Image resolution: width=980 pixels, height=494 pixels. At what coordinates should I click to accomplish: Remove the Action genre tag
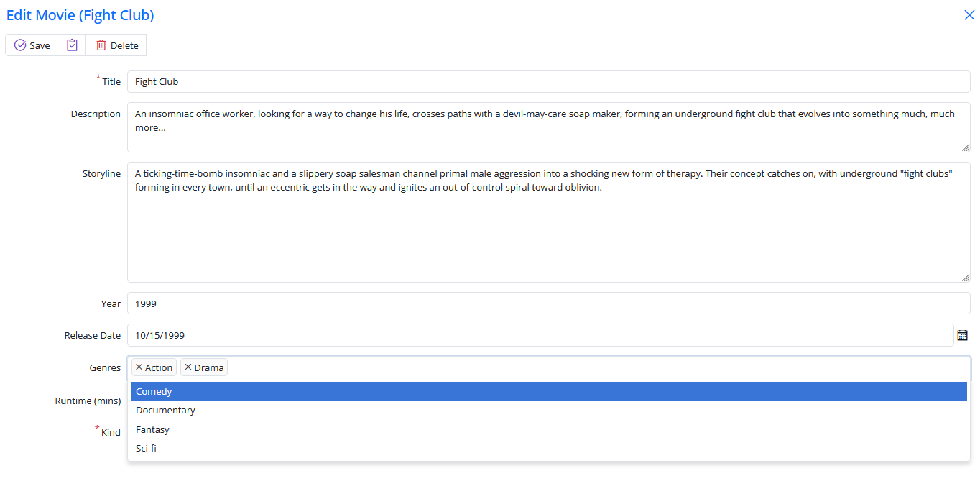pyautogui.click(x=139, y=367)
